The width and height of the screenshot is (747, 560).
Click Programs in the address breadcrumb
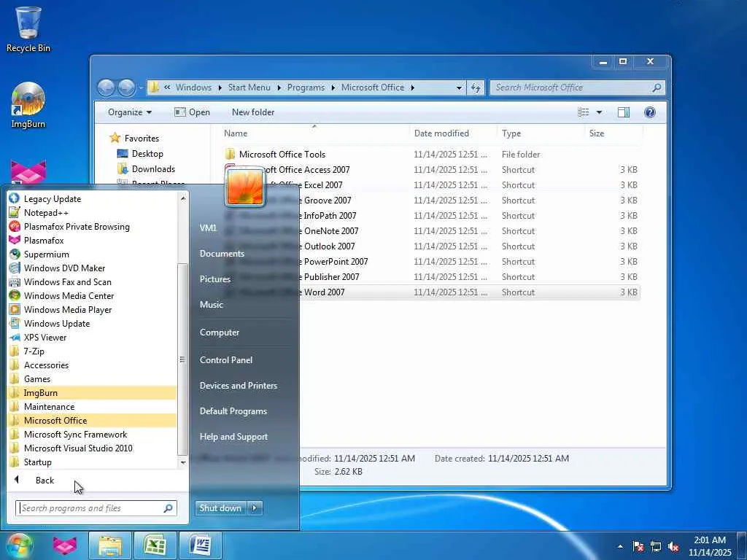tap(306, 87)
